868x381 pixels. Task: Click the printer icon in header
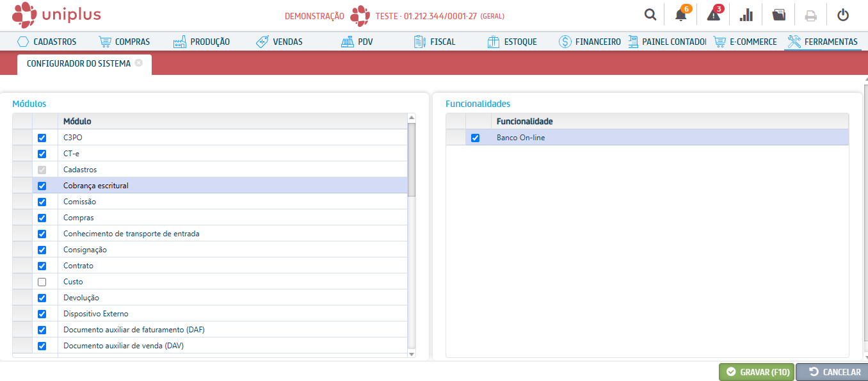click(x=810, y=15)
